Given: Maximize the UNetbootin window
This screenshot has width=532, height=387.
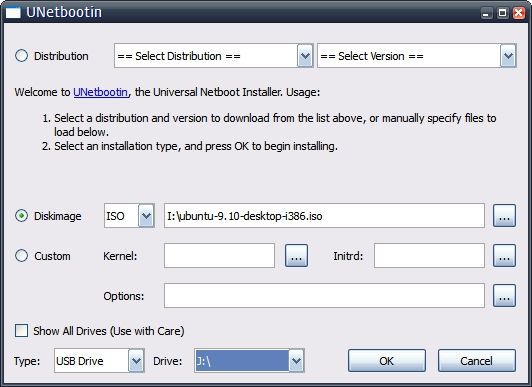Looking at the screenshot, I should pyautogui.click(x=502, y=13).
